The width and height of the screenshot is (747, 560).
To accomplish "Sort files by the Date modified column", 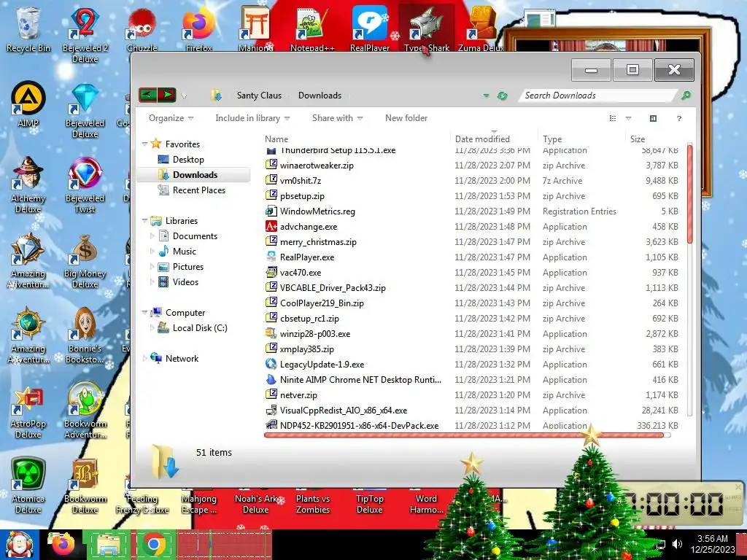I will (482, 139).
